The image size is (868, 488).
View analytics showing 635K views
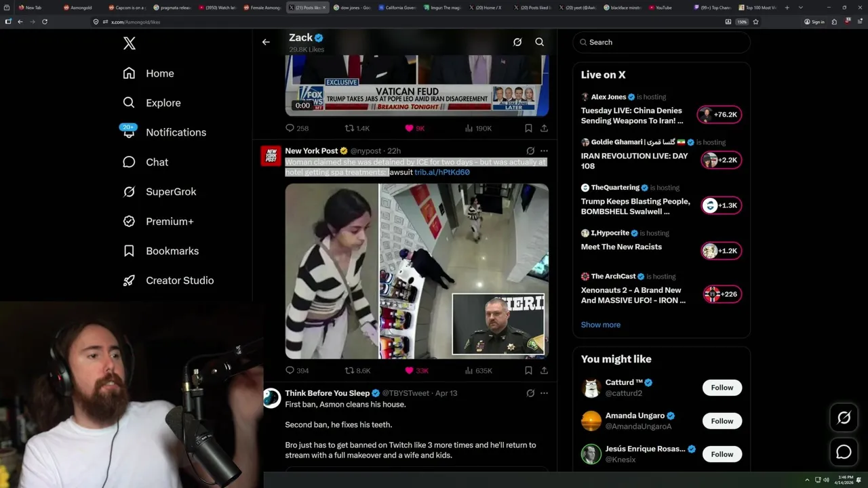[478, 371]
